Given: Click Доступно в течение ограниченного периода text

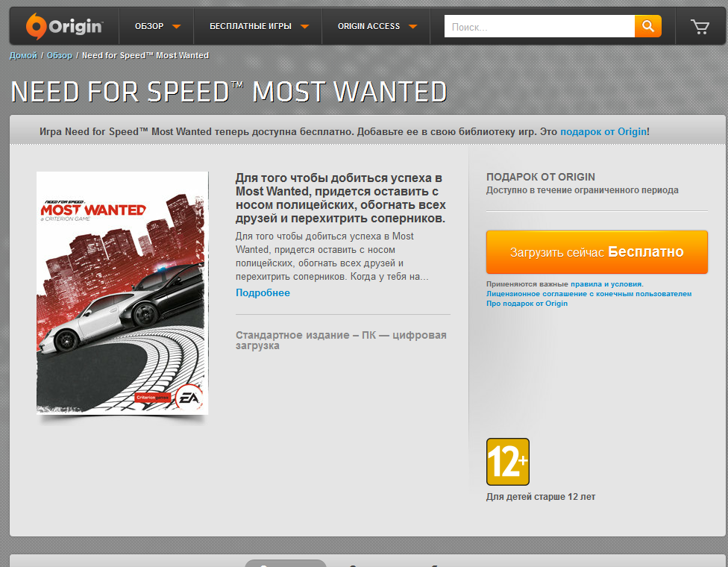Looking at the screenshot, I should [583, 190].
